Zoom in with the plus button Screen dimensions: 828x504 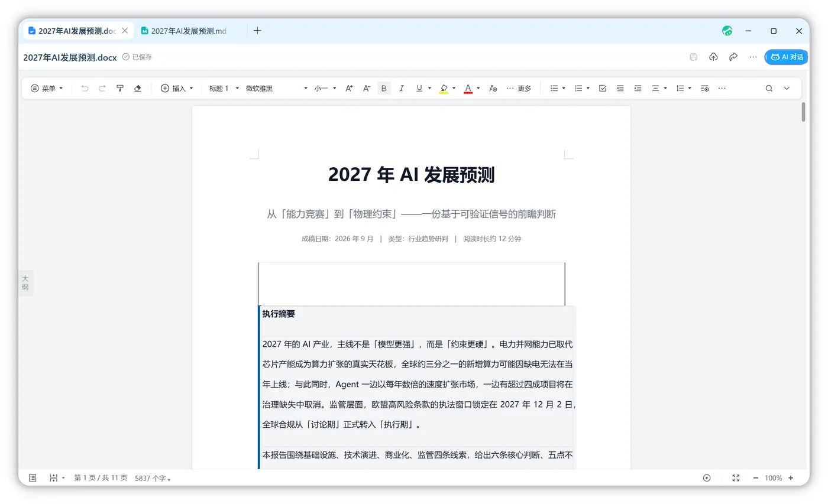(x=791, y=477)
